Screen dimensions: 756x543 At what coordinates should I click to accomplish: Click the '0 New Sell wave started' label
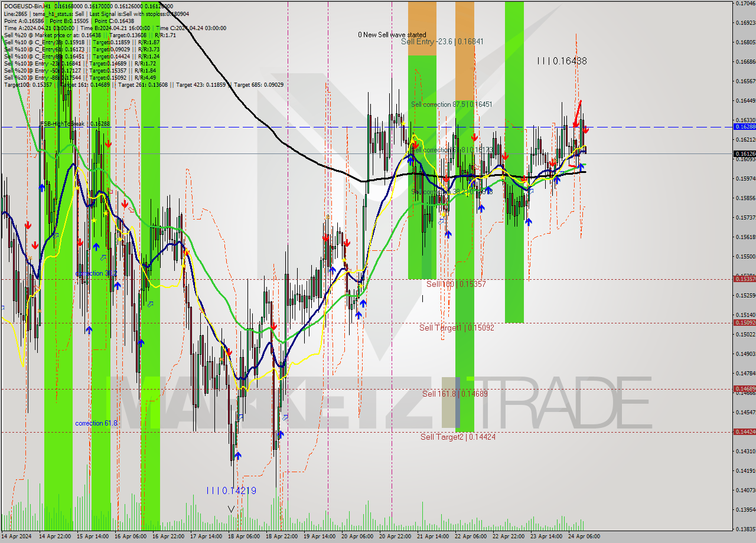click(392, 35)
